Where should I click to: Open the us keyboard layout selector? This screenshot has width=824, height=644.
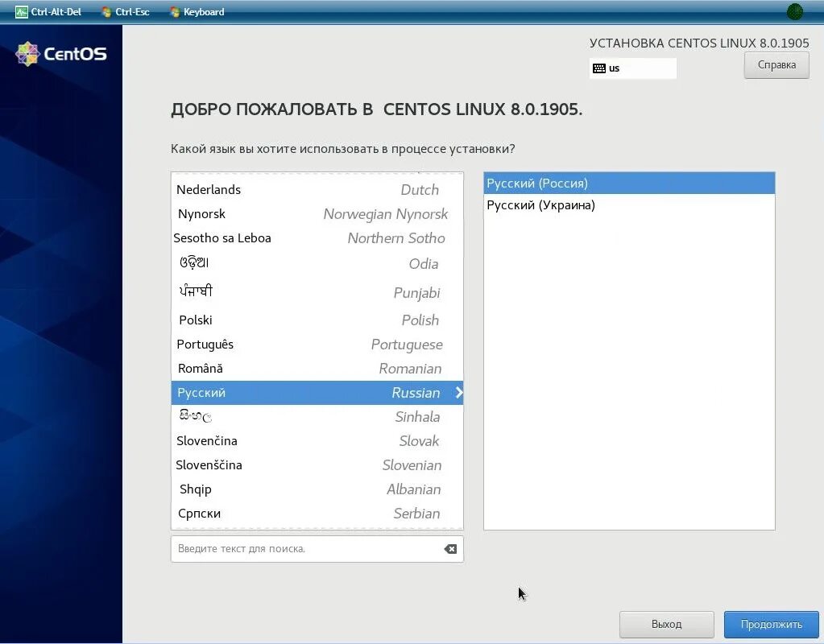pos(633,68)
